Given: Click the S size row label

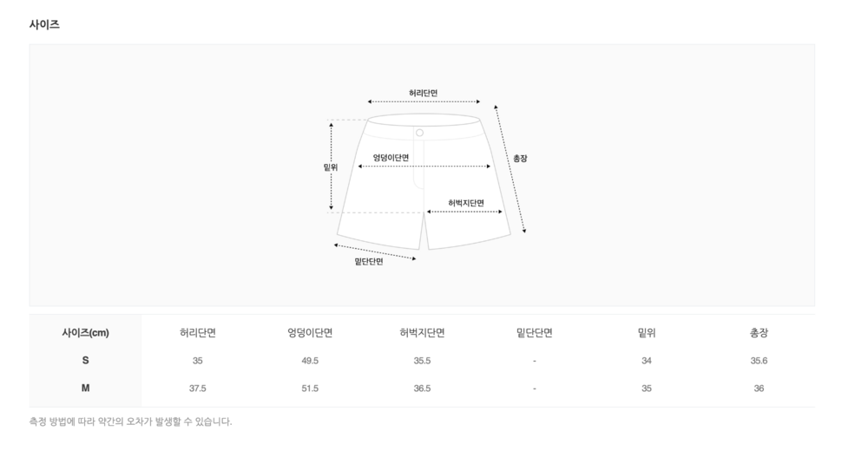Looking at the screenshot, I should click(x=85, y=361).
